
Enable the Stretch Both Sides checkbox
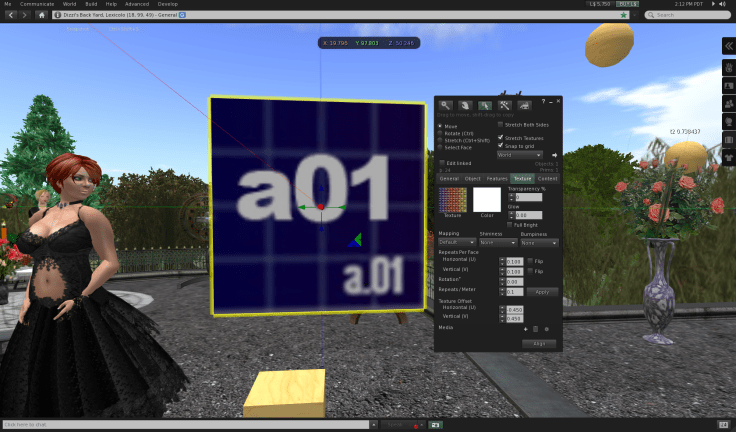coord(501,124)
